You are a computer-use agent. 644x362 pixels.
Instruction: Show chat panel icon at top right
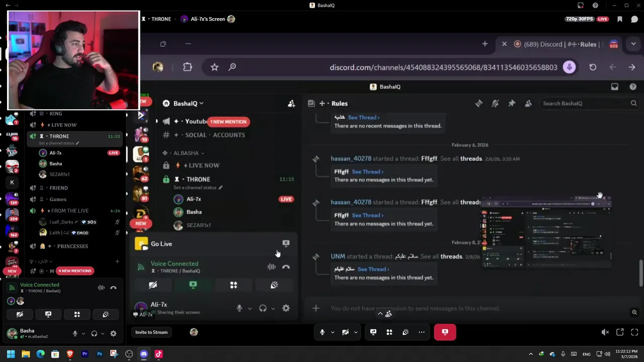634,19
